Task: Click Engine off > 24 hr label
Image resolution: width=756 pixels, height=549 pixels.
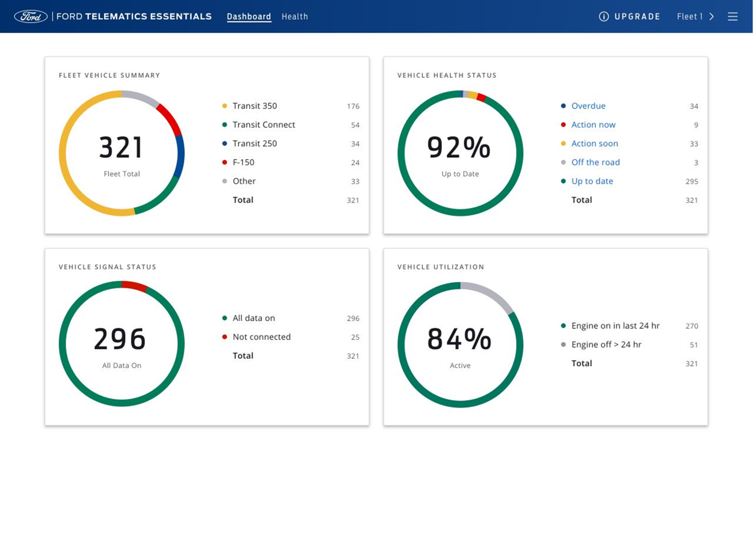Action: point(606,344)
